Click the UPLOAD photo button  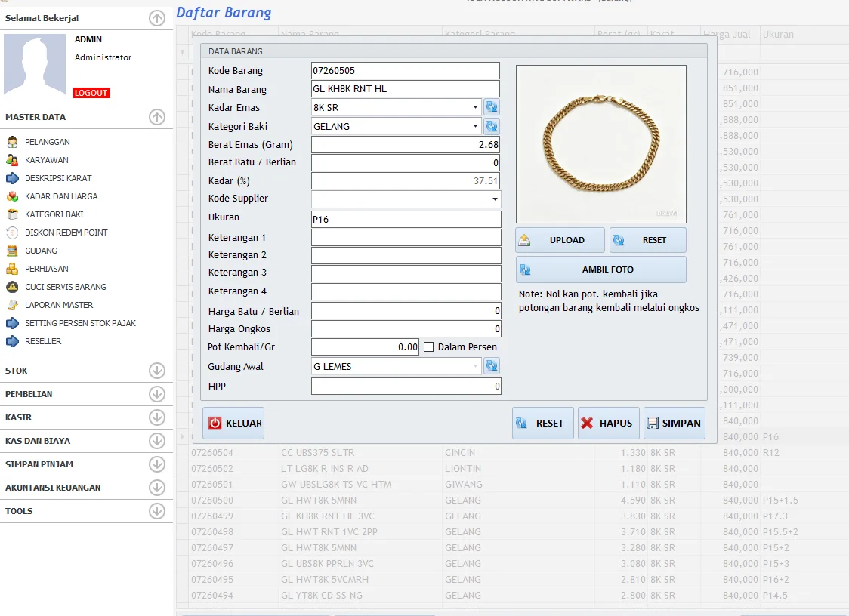(560, 240)
